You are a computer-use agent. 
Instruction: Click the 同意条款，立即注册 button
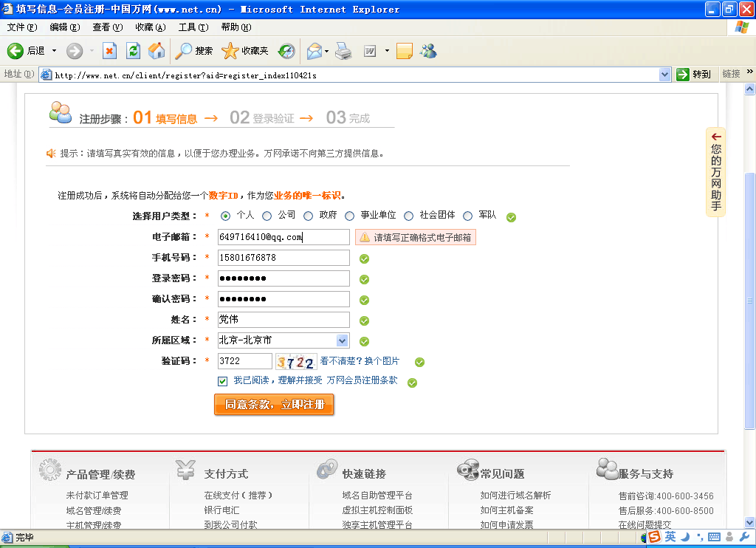(x=274, y=405)
